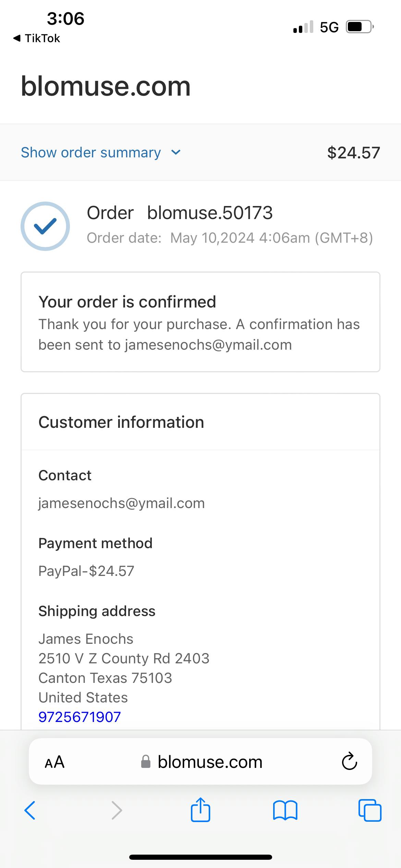
Task: Open the AA reader options
Action: [54, 762]
